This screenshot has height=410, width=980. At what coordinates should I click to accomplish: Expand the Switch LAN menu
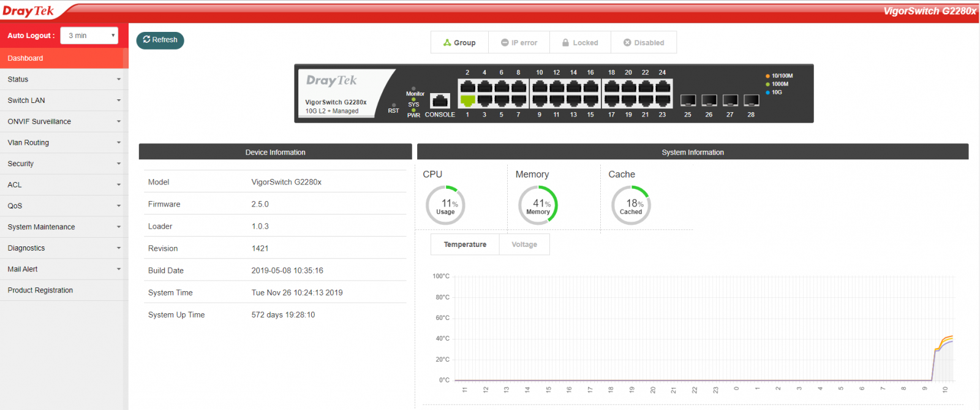64,101
